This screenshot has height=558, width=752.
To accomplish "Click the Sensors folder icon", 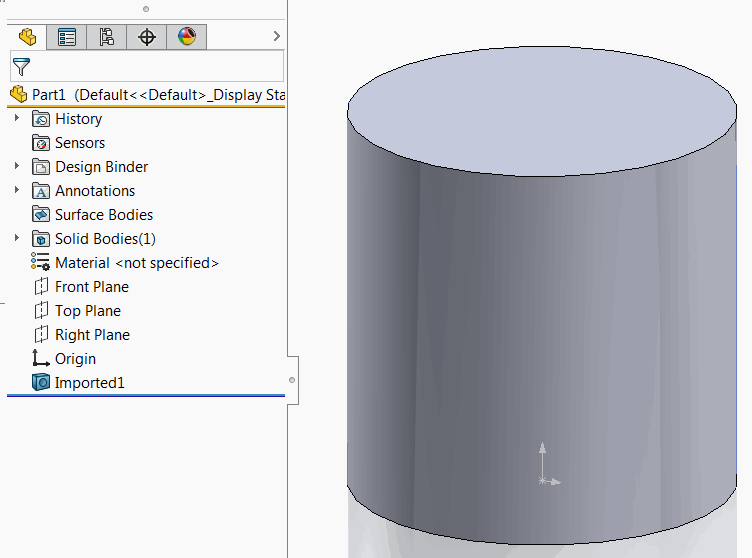I will point(41,142).
